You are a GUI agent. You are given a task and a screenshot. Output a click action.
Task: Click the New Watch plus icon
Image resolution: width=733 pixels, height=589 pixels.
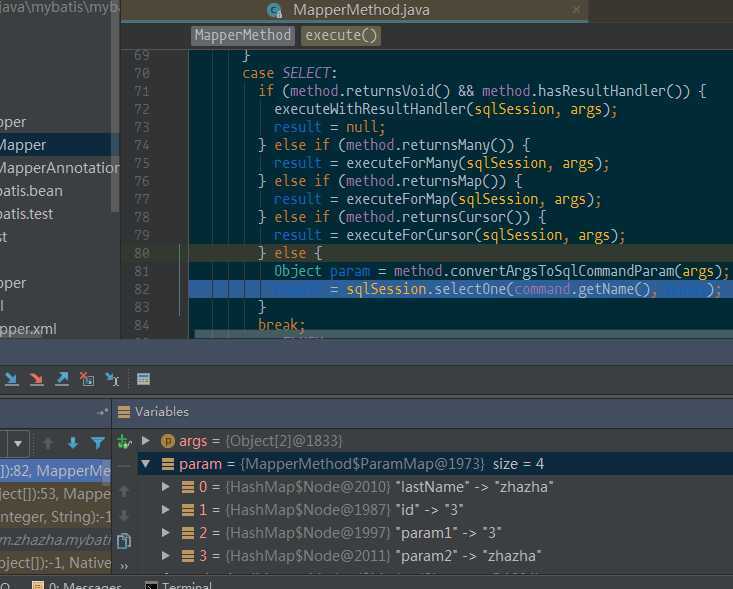(x=124, y=441)
